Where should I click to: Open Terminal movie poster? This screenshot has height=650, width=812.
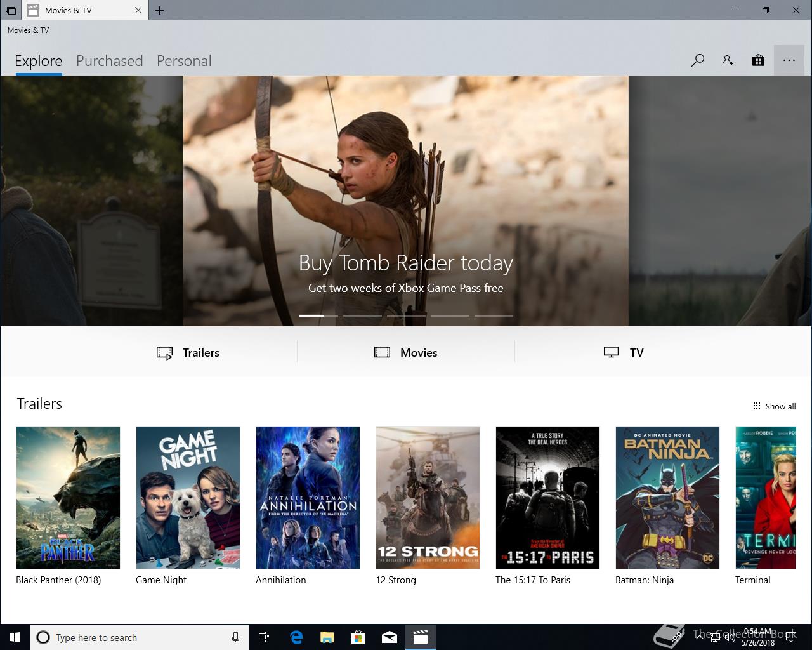point(766,498)
